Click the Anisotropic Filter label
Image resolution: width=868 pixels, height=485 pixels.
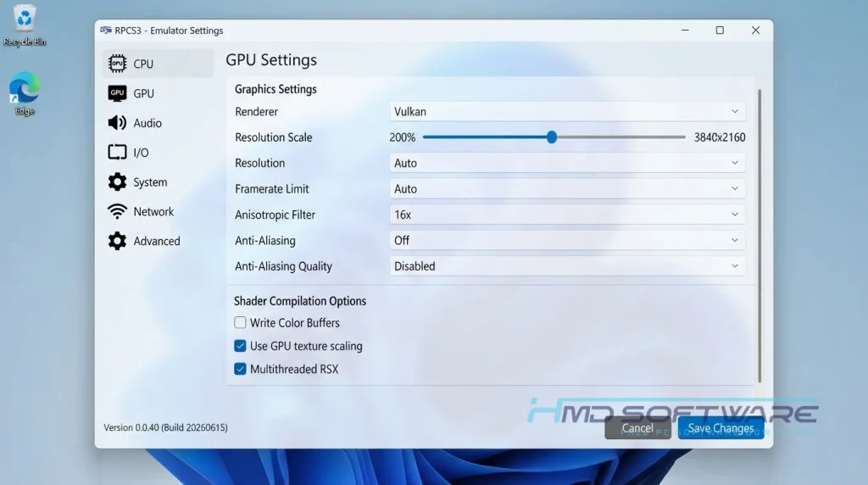275,215
